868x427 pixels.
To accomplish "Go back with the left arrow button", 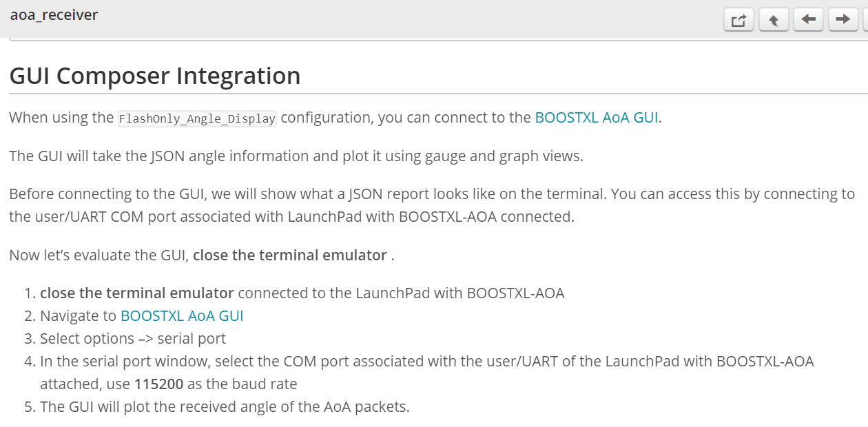I will [x=808, y=20].
